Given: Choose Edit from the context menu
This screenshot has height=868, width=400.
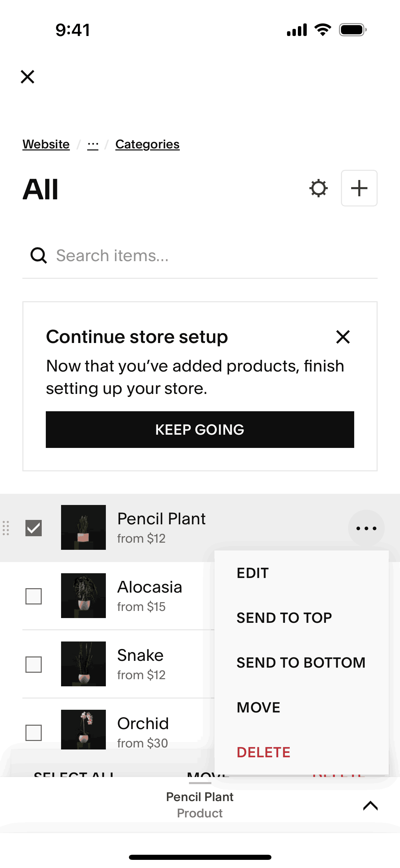Looking at the screenshot, I should pos(253,573).
